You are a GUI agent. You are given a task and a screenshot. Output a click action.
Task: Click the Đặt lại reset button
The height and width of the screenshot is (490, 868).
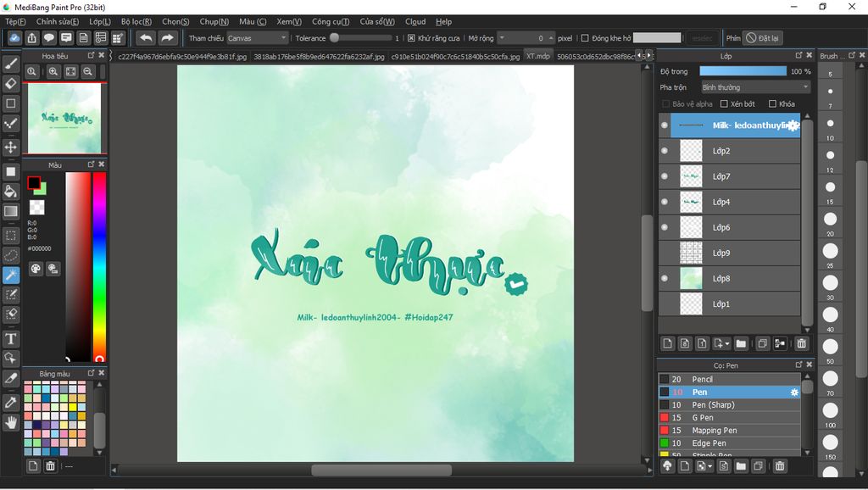point(762,38)
